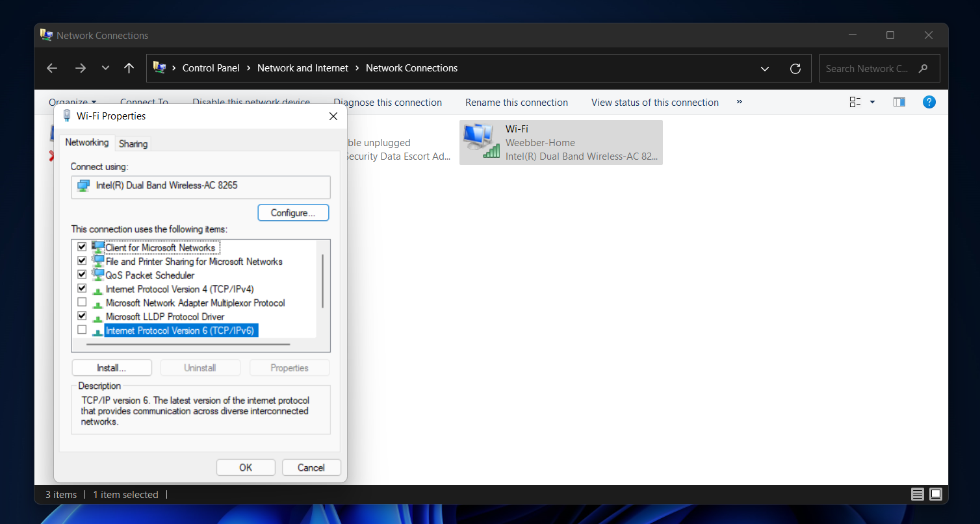Select File and Printer Sharing item icon

(x=97, y=261)
